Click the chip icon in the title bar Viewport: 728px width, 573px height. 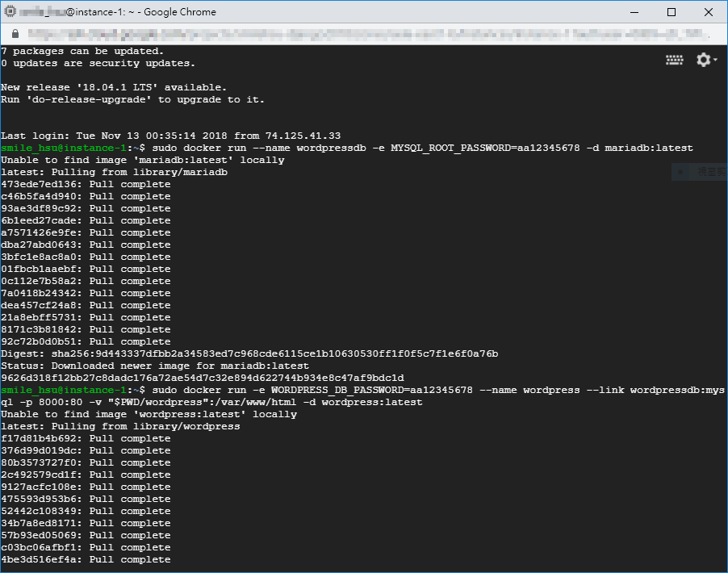pyautogui.click(x=10, y=12)
